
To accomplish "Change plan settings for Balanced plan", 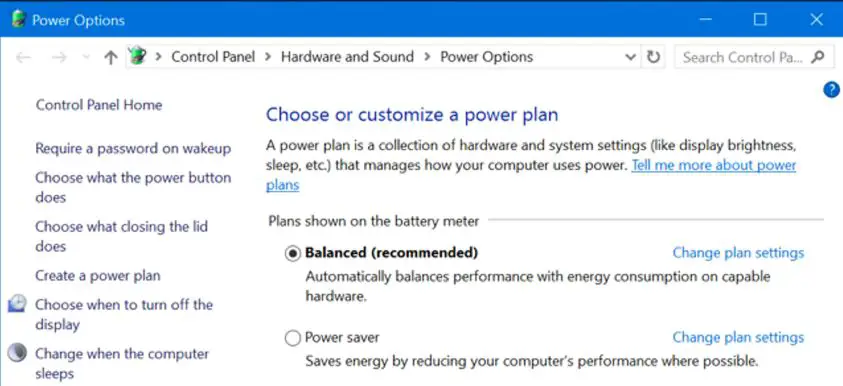I will point(738,253).
